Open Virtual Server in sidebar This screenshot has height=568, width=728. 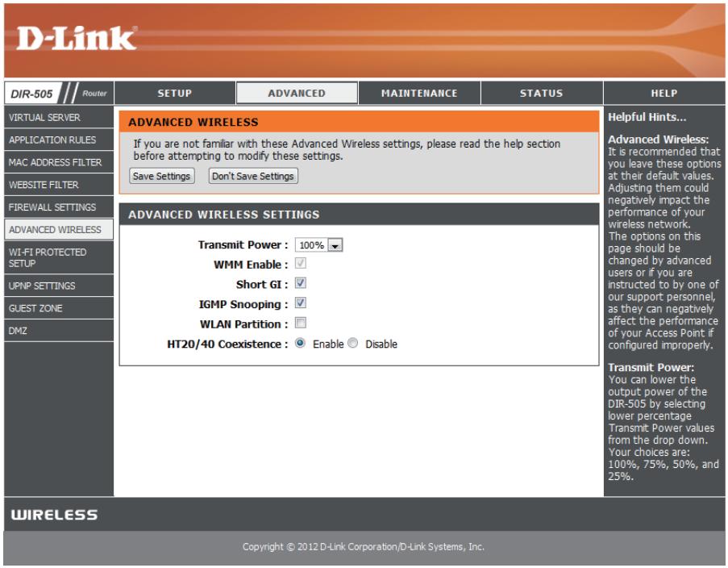point(59,117)
